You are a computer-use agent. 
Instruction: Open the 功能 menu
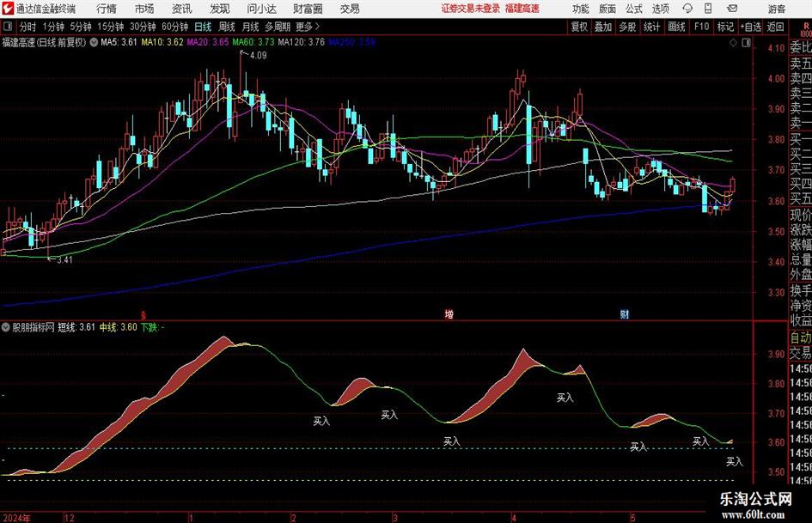point(581,9)
